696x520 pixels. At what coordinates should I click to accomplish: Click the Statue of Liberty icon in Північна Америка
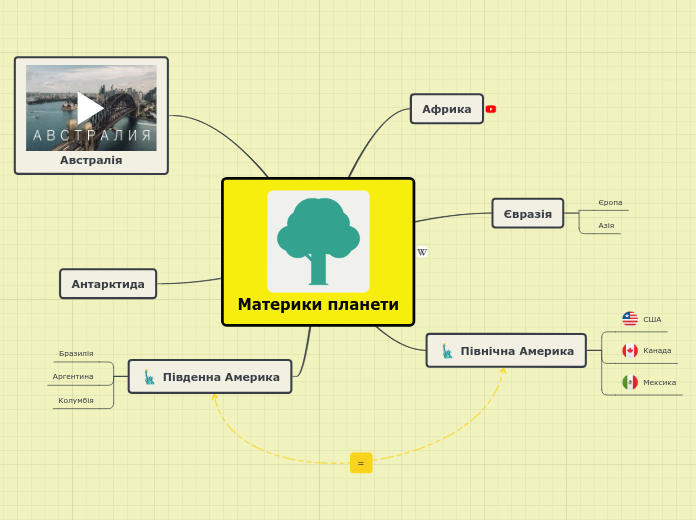tap(447, 351)
